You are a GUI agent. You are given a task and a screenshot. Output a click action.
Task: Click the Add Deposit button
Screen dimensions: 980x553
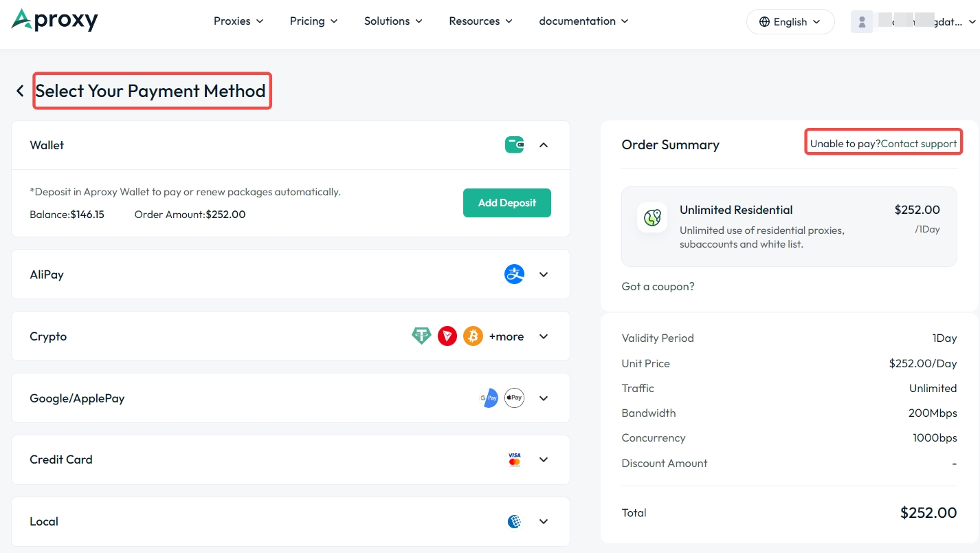tap(507, 203)
